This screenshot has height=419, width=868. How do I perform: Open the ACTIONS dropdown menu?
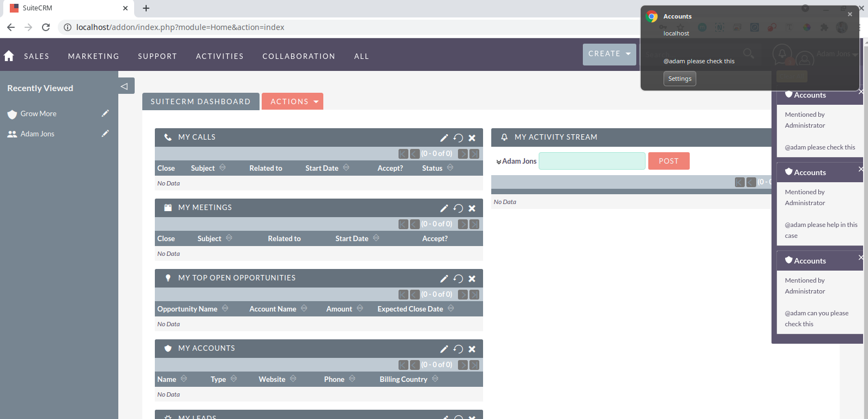click(x=292, y=101)
